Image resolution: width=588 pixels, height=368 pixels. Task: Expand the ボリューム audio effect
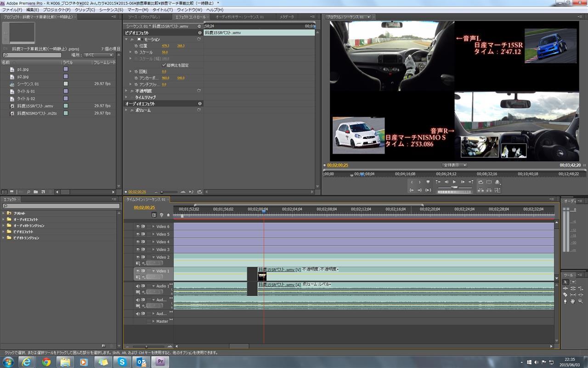(x=127, y=110)
